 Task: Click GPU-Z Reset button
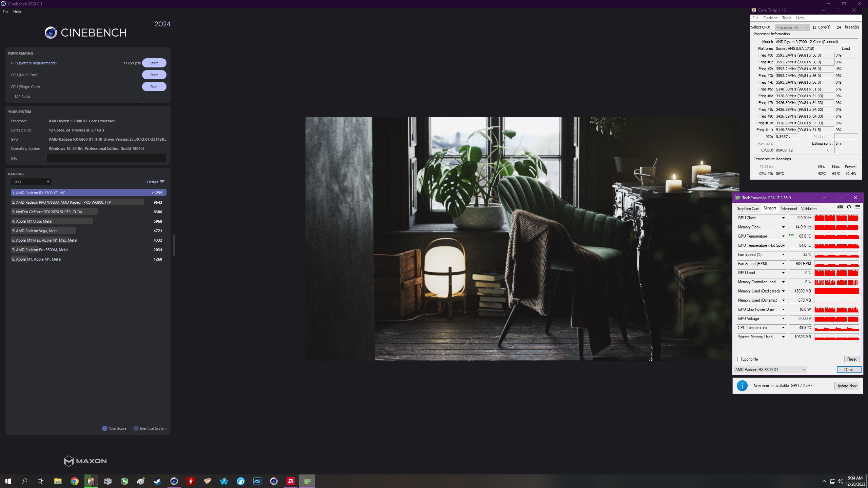852,359
